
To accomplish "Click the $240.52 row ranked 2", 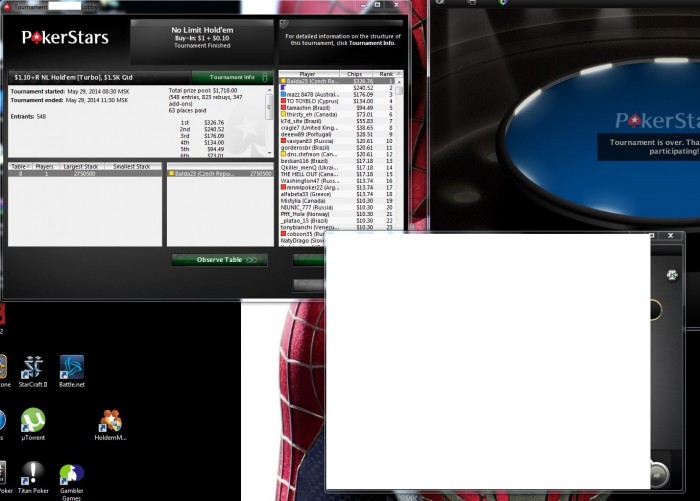I will click(337, 88).
